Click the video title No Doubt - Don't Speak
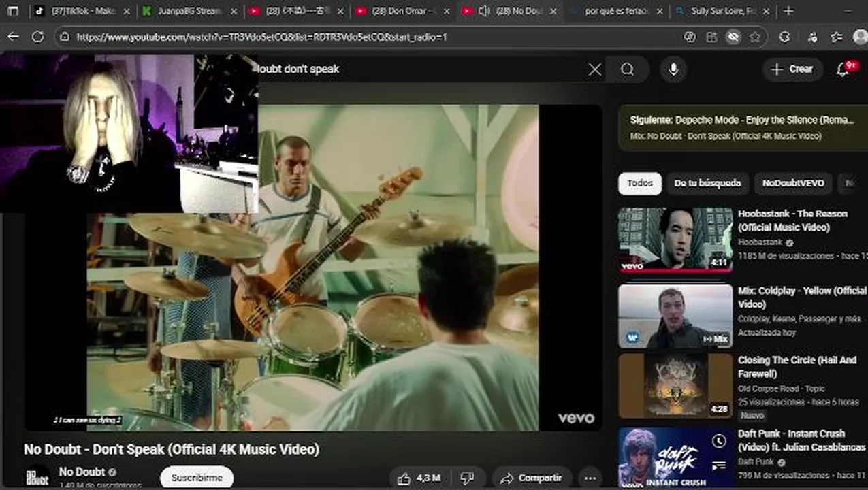Image resolution: width=868 pixels, height=490 pixels. (x=172, y=449)
